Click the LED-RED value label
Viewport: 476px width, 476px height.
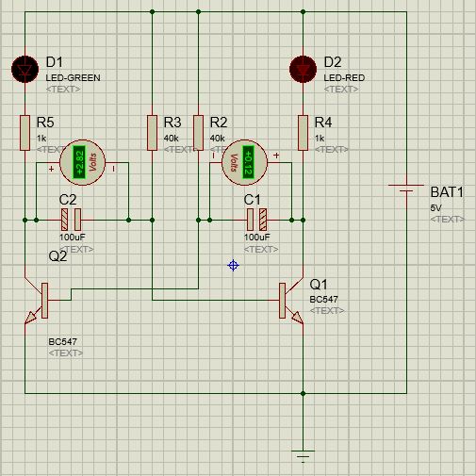[344, 77]
